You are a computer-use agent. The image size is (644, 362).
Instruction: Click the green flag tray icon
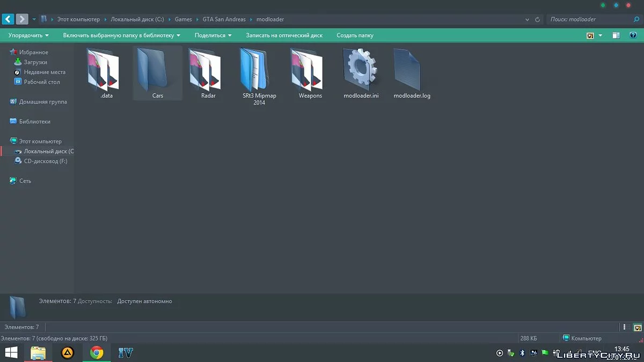(x=545, y=353)
